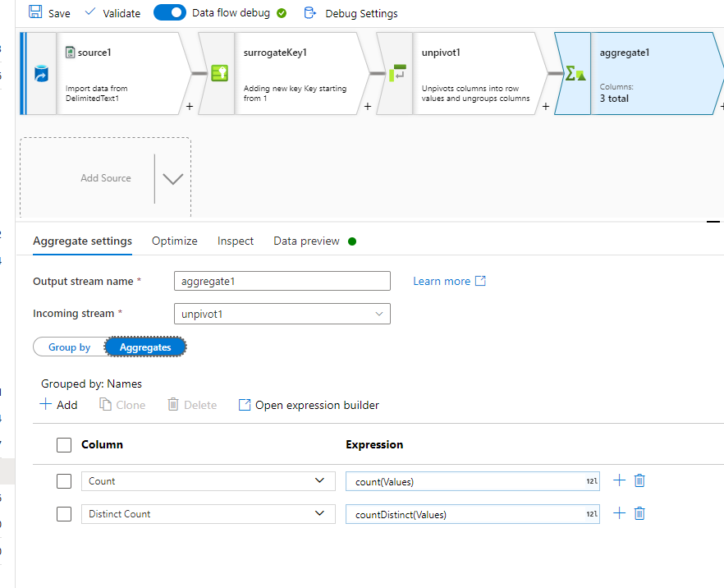The image size is (724, 588).
Task: Check the Distinct Count row checkbox
Action: [x=64, y=514]
